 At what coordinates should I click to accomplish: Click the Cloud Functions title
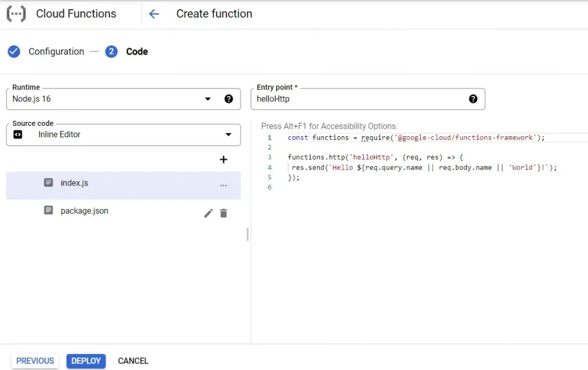pos(76,14)
